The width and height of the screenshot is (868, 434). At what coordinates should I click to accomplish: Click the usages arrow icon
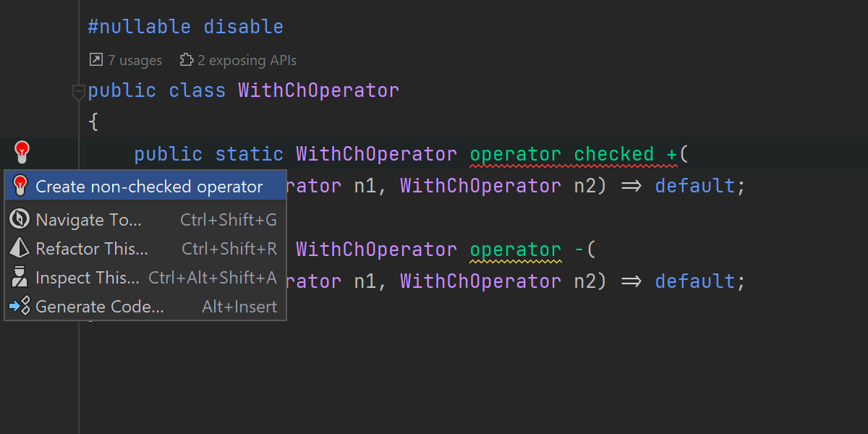tap(95, 60)
